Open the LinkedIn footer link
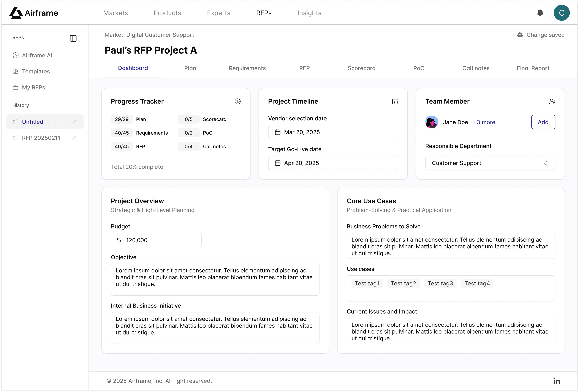This screenshot has width=579, height=392. (x=557, y=381)
